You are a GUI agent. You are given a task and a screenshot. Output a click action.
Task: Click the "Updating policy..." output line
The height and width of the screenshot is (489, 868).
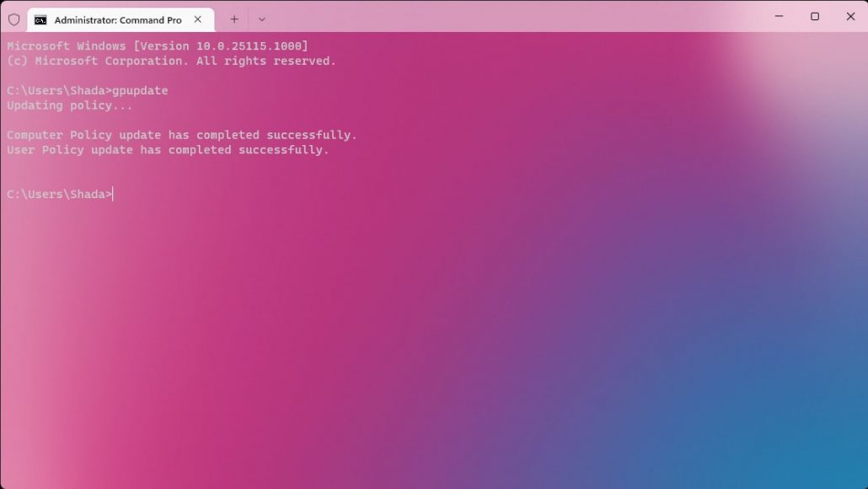69,105
